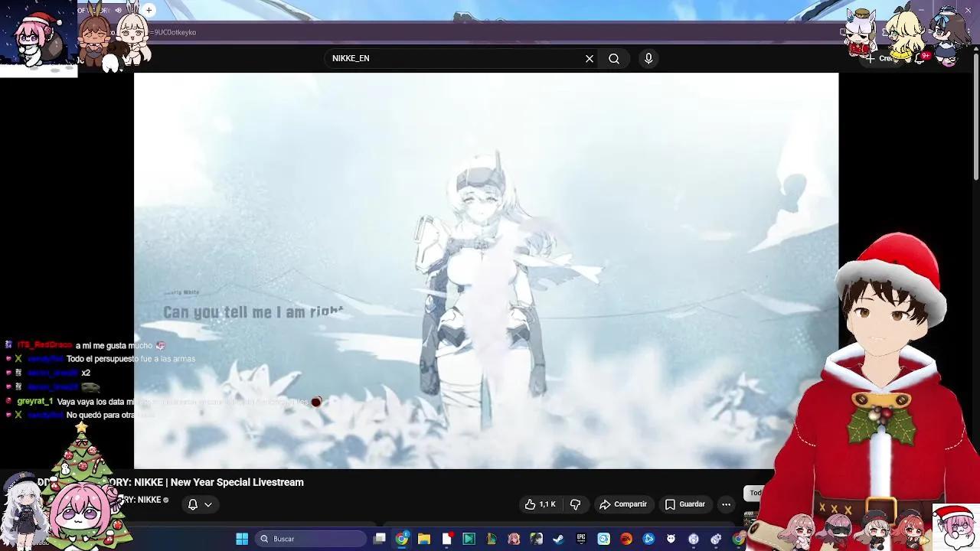The height and width of the screenshot is (551, 980).
Task: Clear the NIKKE_EN search text
Action: click(590, 58)
